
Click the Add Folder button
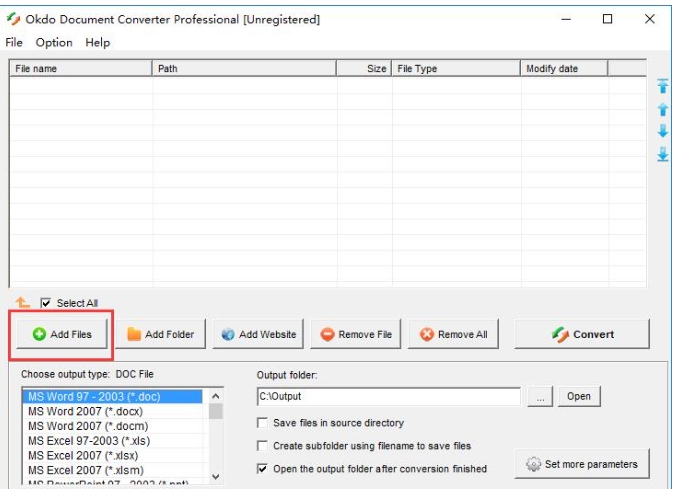(x=160, y=334)
